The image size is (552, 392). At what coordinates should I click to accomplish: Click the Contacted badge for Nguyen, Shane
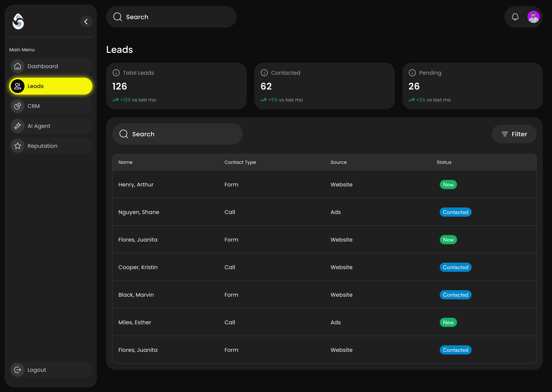(x=455, y=212)
